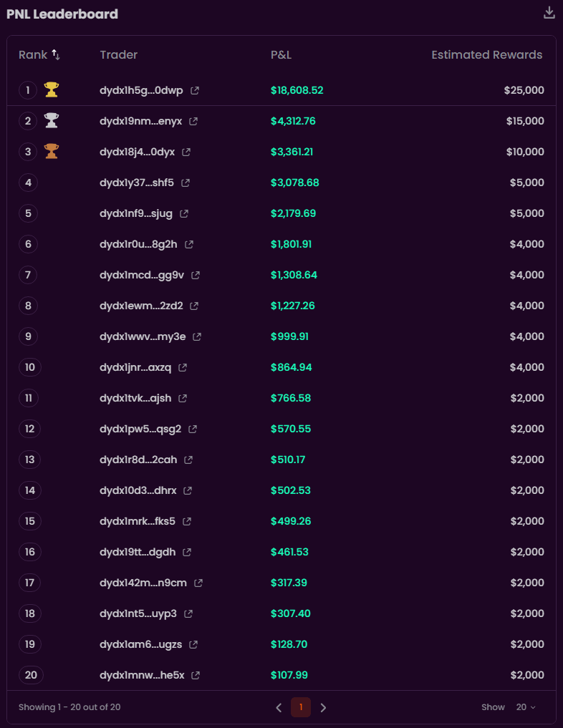This screenshot has height=728, width=563.
Task: Open external link icon for dydx1jnr...axzq
Action: [183, 368]
